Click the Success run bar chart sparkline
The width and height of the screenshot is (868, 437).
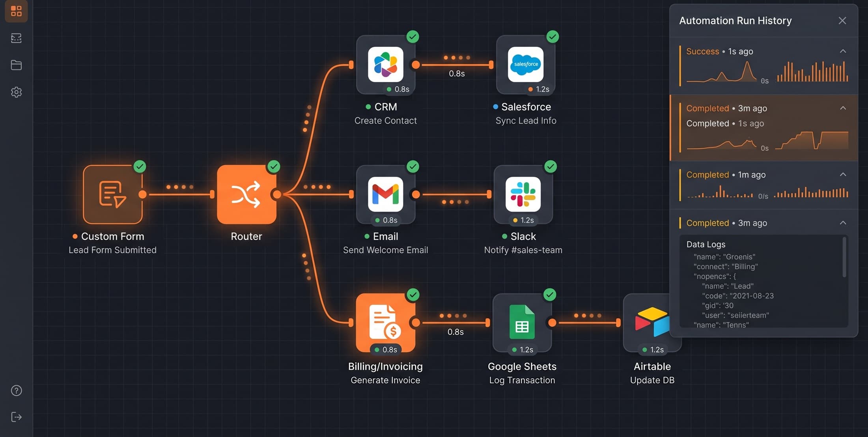point(812,71)
